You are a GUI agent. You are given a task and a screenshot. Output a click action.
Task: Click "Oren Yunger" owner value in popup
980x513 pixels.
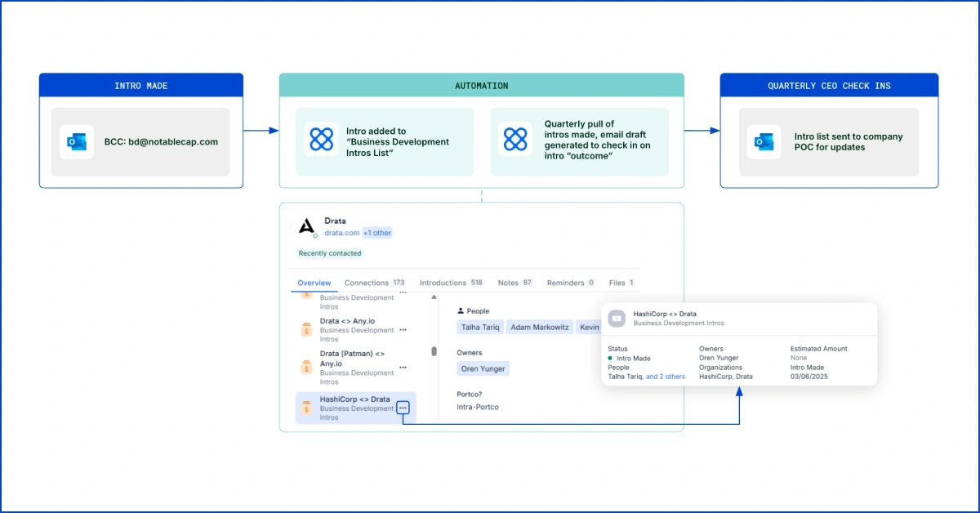[x=719, y=358]
